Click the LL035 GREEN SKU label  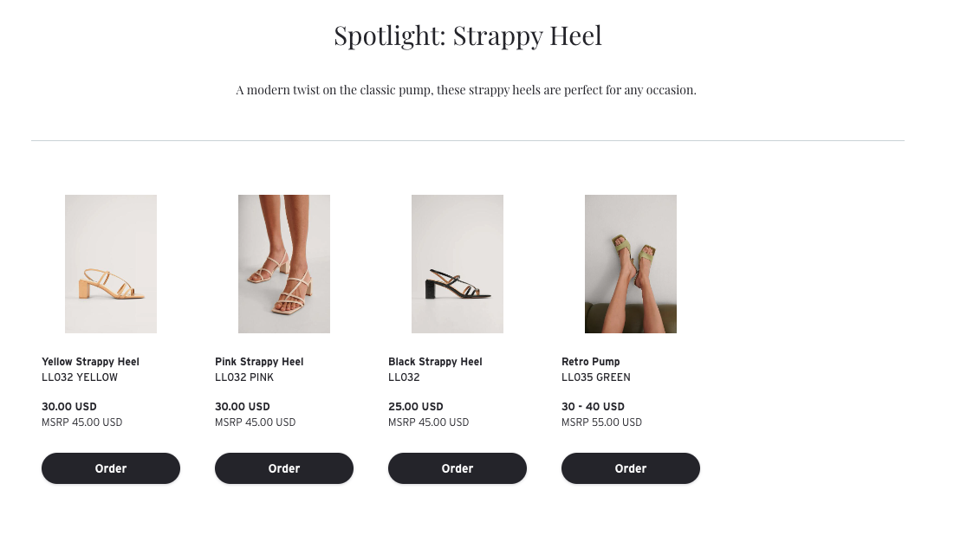(596, 377)
